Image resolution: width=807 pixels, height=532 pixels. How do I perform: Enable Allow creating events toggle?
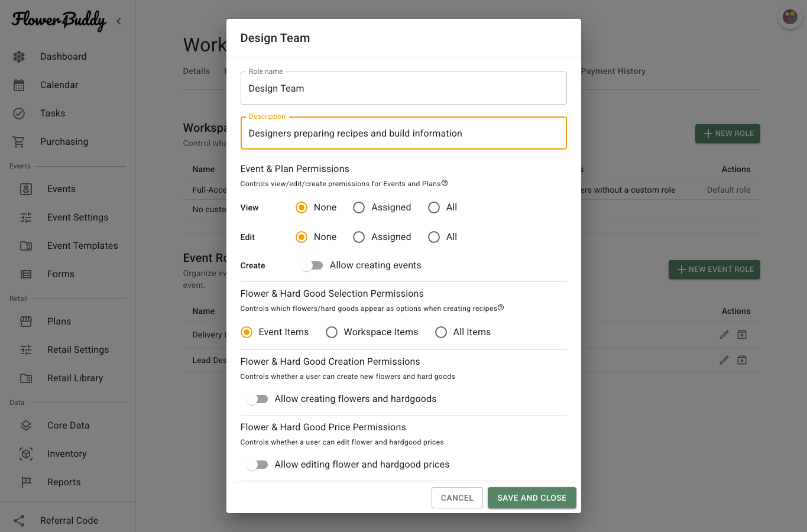[312, 265]
